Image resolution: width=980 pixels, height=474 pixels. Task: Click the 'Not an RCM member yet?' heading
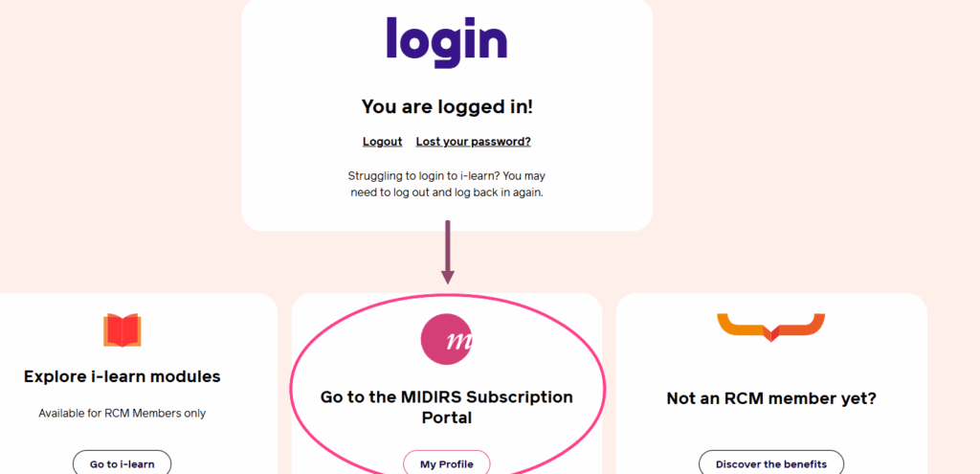(x=770, y=398)
